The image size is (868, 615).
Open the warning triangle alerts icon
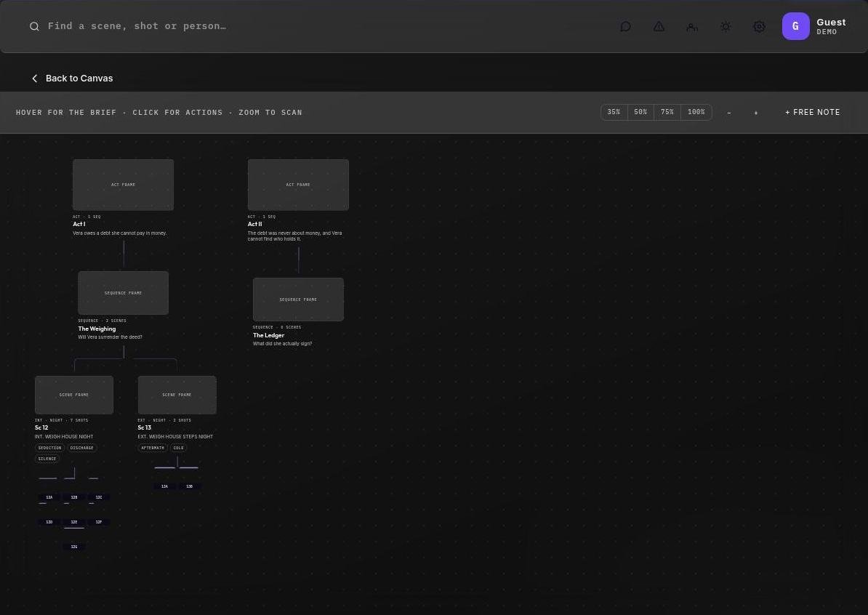click(659, 27)
